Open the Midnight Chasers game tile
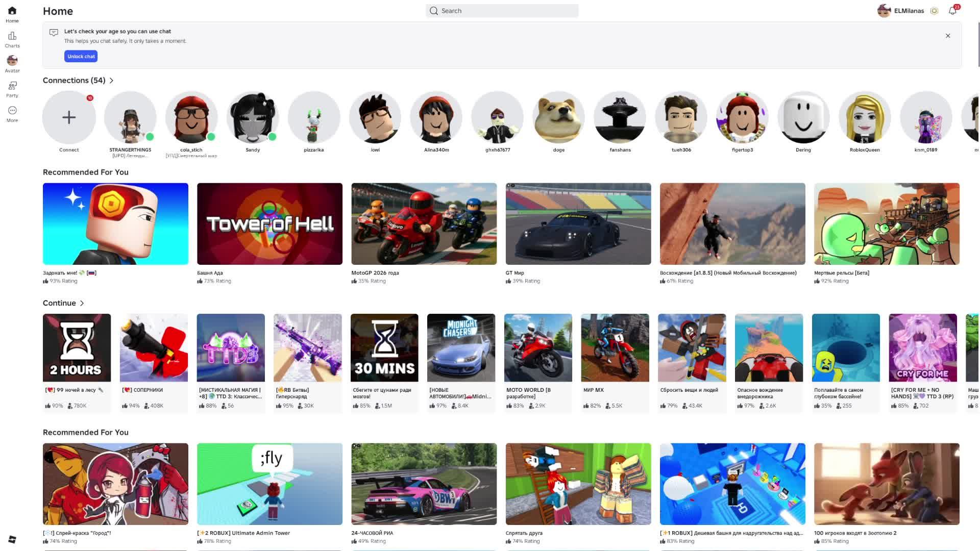 [x=461, y=347]
